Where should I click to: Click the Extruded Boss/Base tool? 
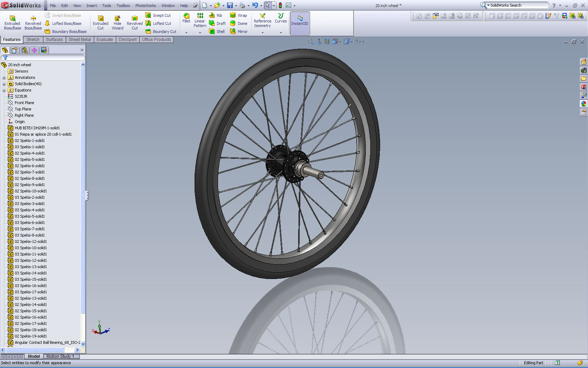pos(12,23)
